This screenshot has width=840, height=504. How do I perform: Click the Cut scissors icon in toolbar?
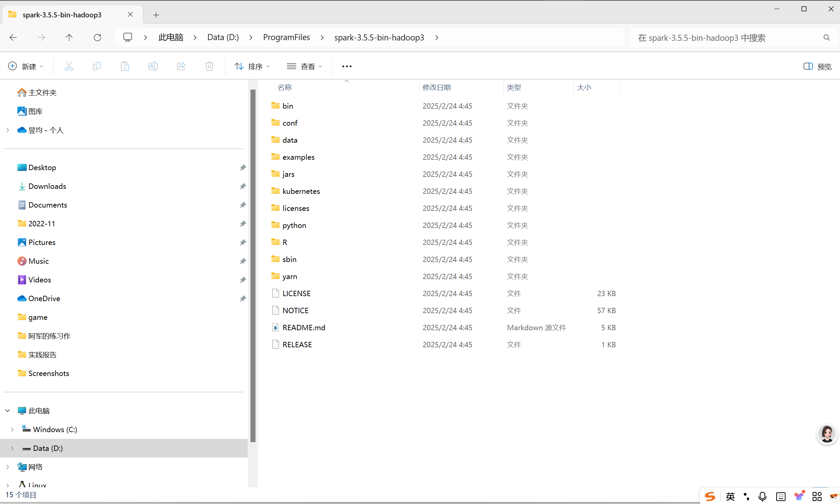[69, 66]
